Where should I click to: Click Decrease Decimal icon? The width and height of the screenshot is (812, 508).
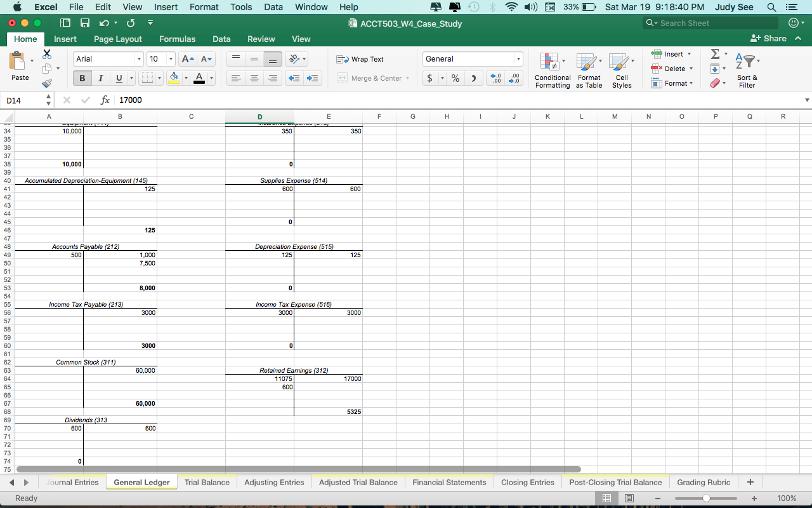tap(515, 78)
